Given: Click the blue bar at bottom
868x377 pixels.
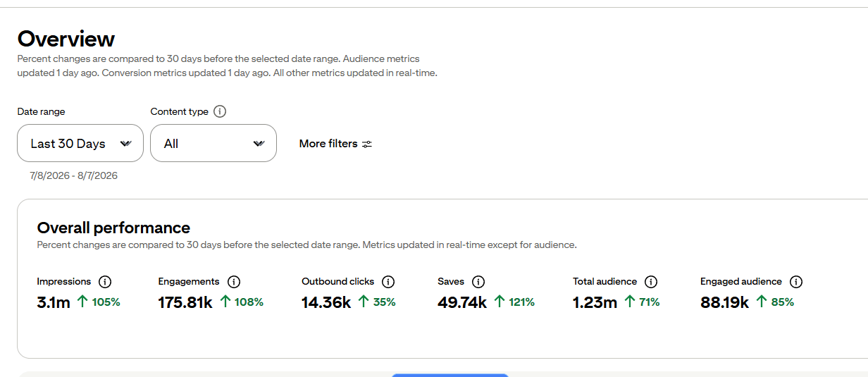Looking at the screenshot, I should coord(450,375).
